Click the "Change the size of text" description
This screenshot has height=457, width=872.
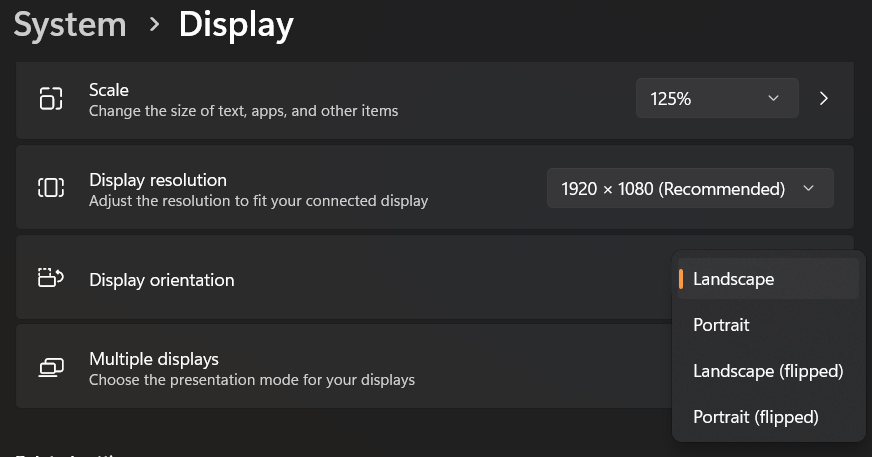(x=243, y=111)
